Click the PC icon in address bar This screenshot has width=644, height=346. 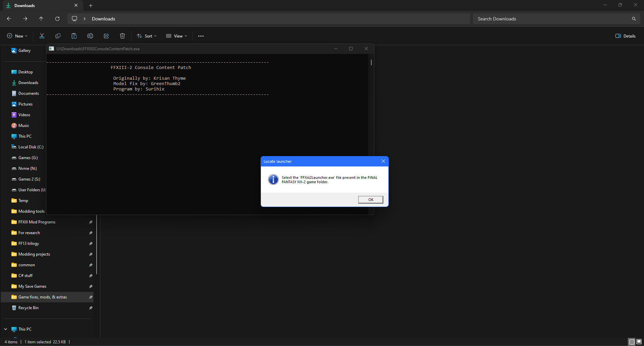point(74,19)
